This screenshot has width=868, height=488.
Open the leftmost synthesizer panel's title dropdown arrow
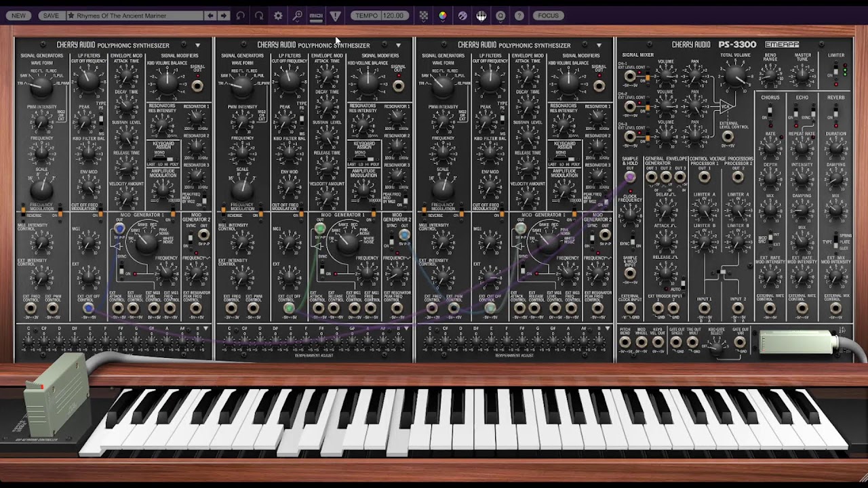pyautogui.click(x=197, y=45)
